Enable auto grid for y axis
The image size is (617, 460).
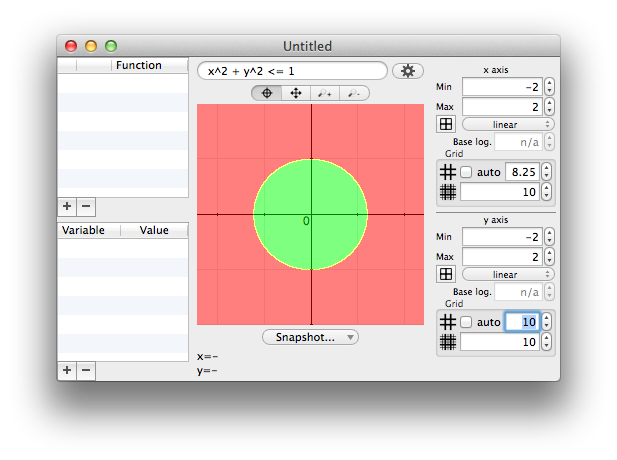coord(466,322)
